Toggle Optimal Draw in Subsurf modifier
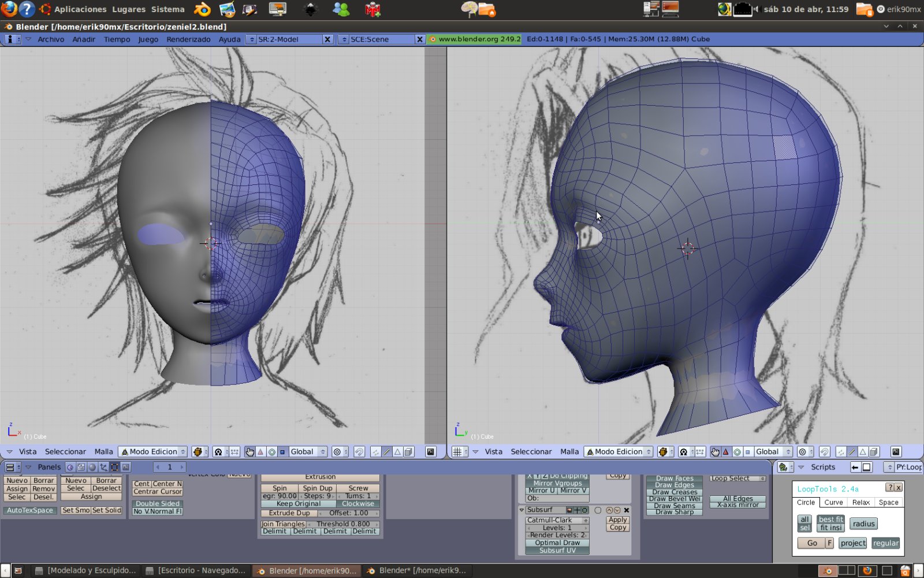This screenshot has width=924, height=578. 557,543
